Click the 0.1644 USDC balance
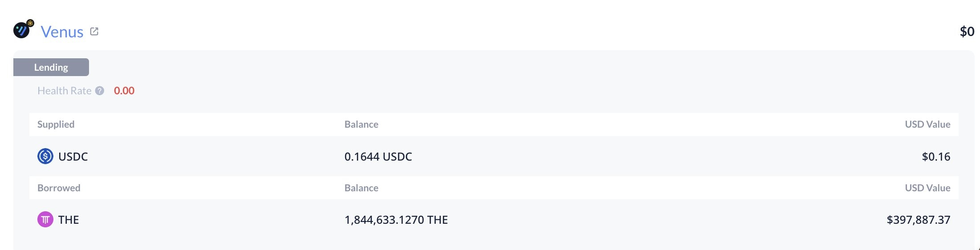The height and width of the screenshot is (250, 980). tap(378, 157)
